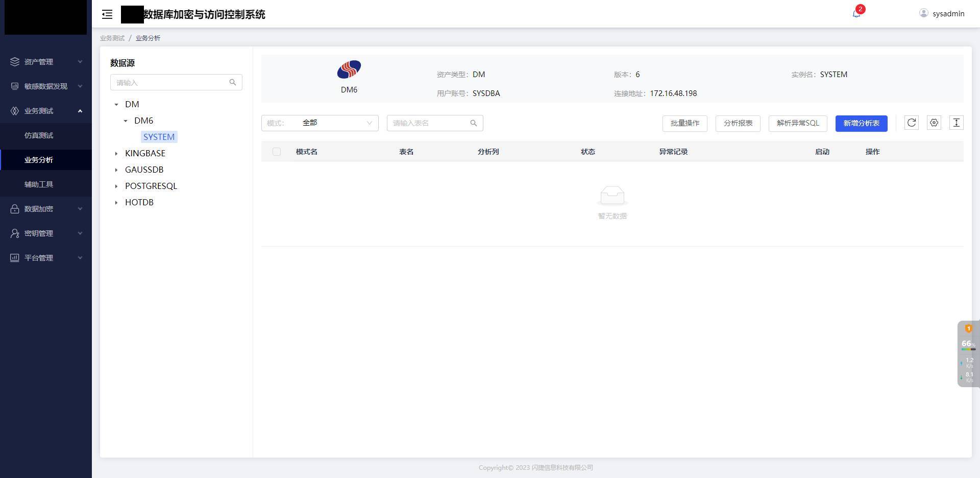980x478 pixels.
Task: Expand the GAUSSDB tree node arrow
Action: coord(116,170)
